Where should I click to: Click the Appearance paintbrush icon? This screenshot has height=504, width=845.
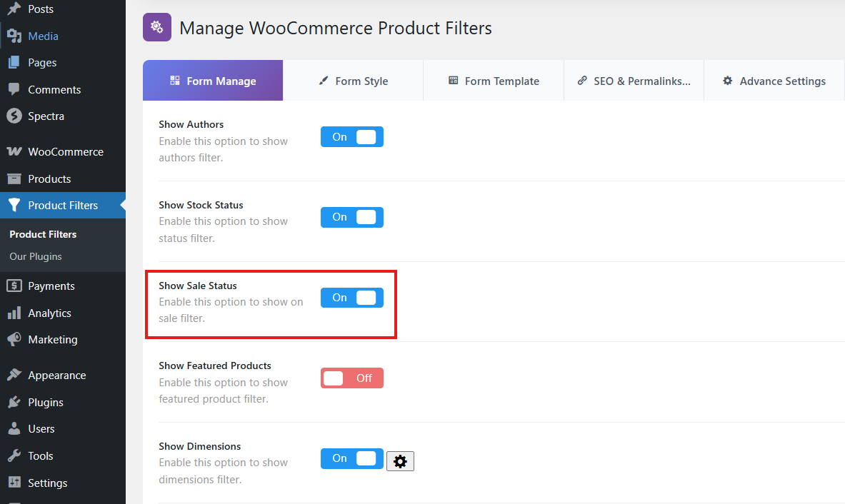pyautogui.click(x=14, y=375)
